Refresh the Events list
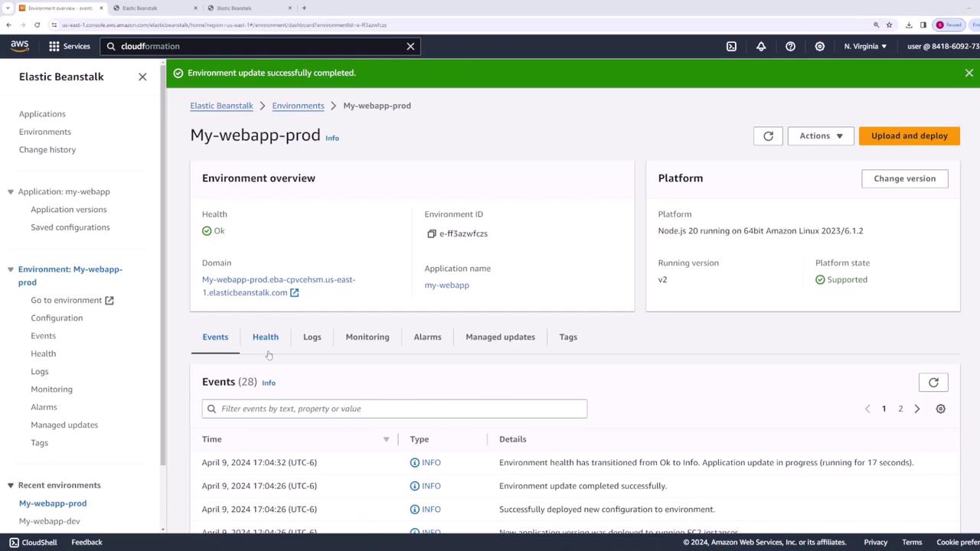 coord(933,382)
